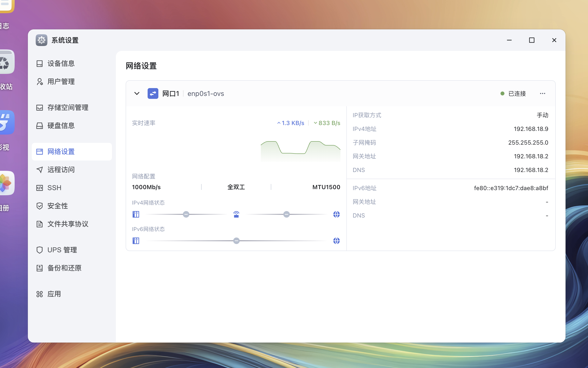Click the IPv6 status internet globe icon
588x368 pixels.
(x=337, y=241)
